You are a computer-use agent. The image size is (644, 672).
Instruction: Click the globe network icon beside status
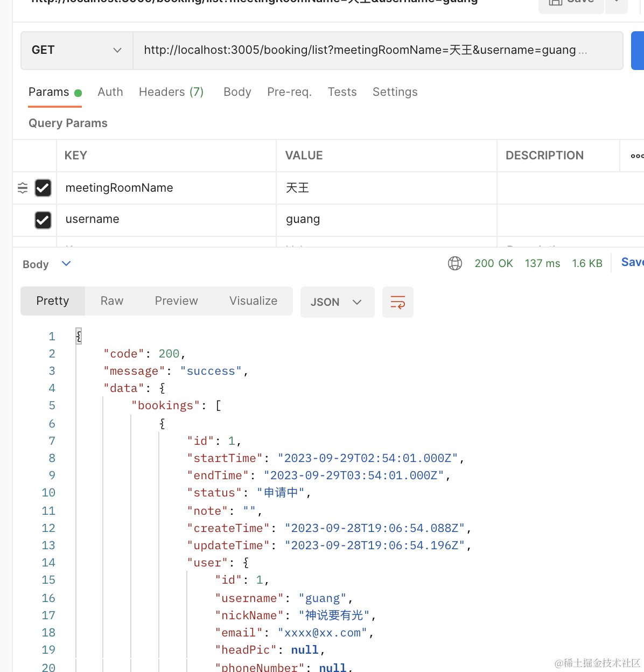pyautogui.click(x=455, y=263)
